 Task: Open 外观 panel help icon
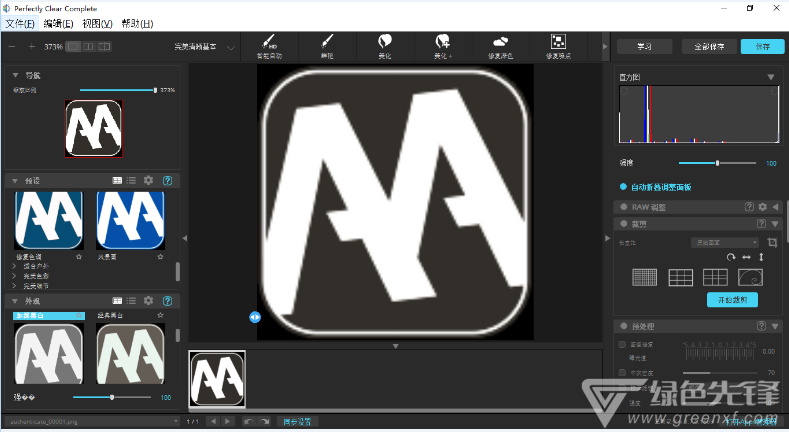(x=168, y=300)
